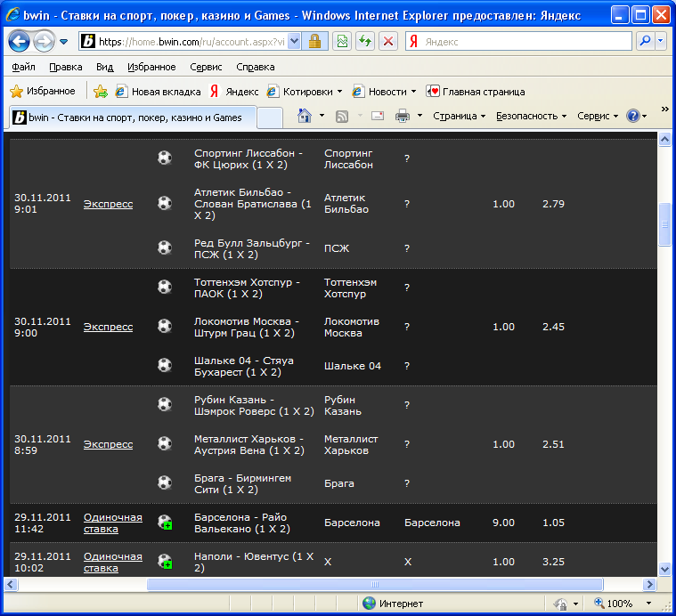Stop loading with the red X icon
676x616 pixels.
click(388, 41)
